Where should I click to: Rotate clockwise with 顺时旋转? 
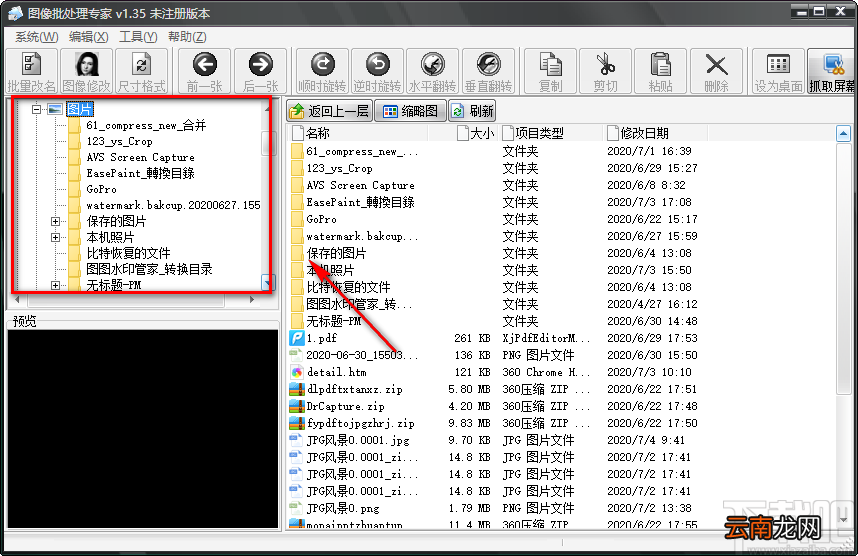(x=322, y=71)
